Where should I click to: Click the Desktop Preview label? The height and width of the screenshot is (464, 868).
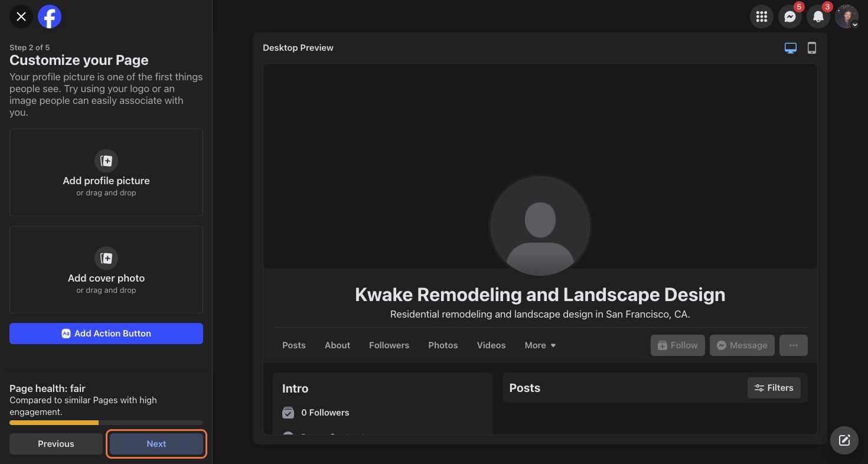pos(298,48)
